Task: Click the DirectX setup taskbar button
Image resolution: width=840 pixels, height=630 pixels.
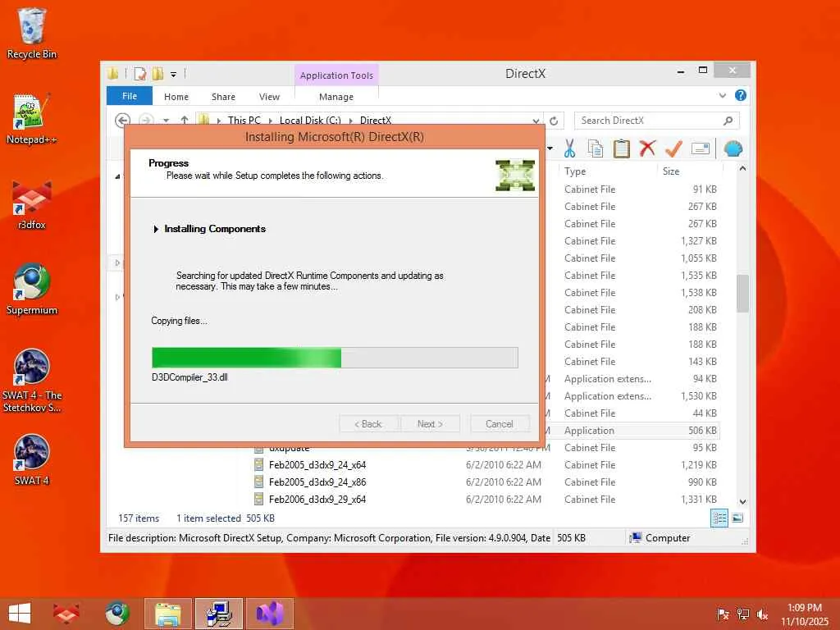Action: (x=218, y=614)
